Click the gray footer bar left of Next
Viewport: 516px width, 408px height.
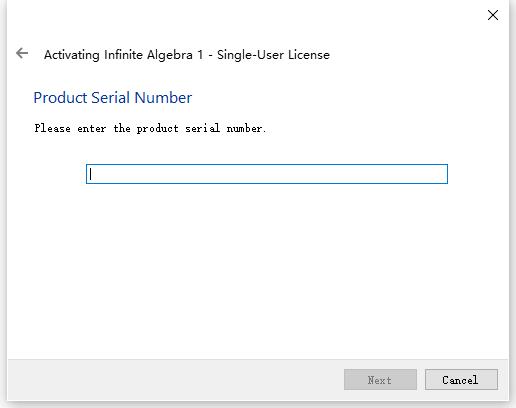(173, 379)
